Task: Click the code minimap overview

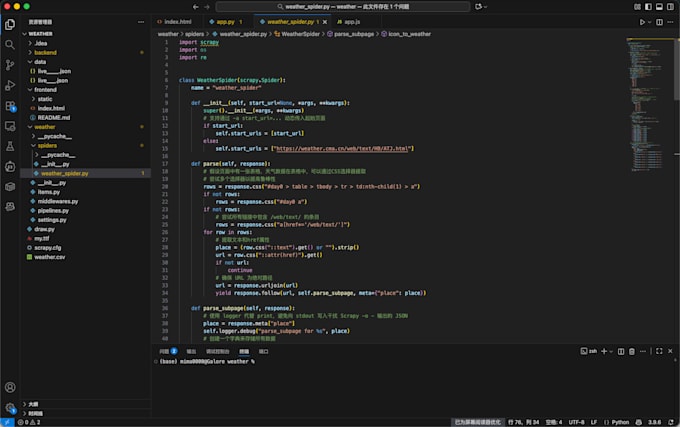Action: tap(650, 104)
